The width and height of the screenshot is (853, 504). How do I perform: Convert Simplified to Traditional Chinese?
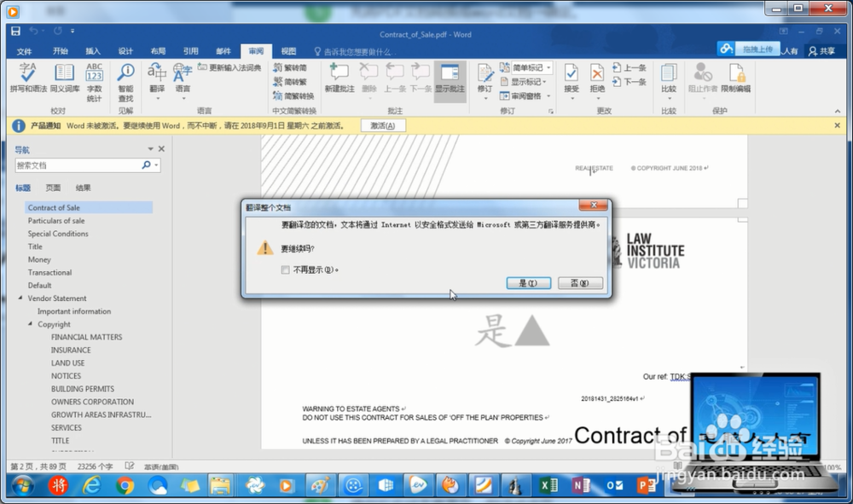click(289, 82)
